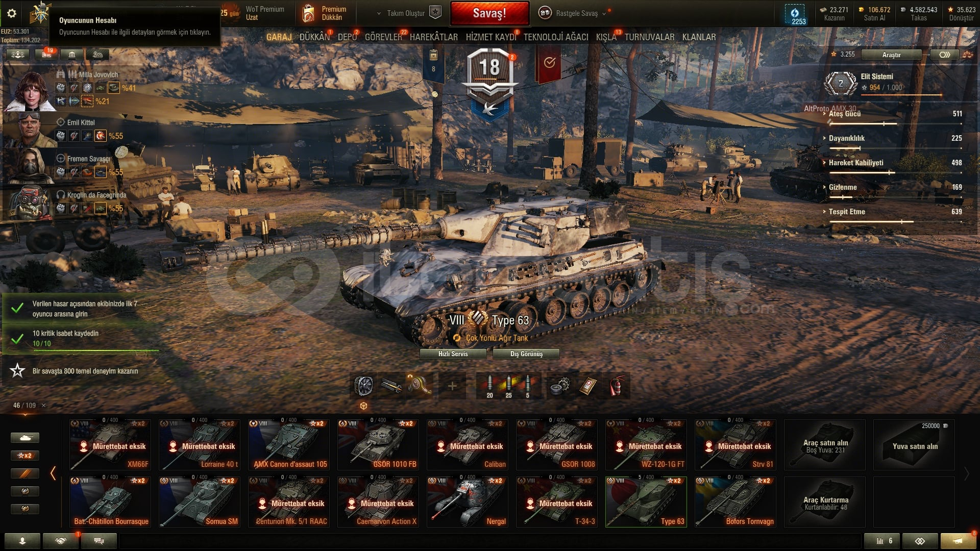980x551 pixels.
Task: Open the chat channels icon
Action: tap(99, 541)
